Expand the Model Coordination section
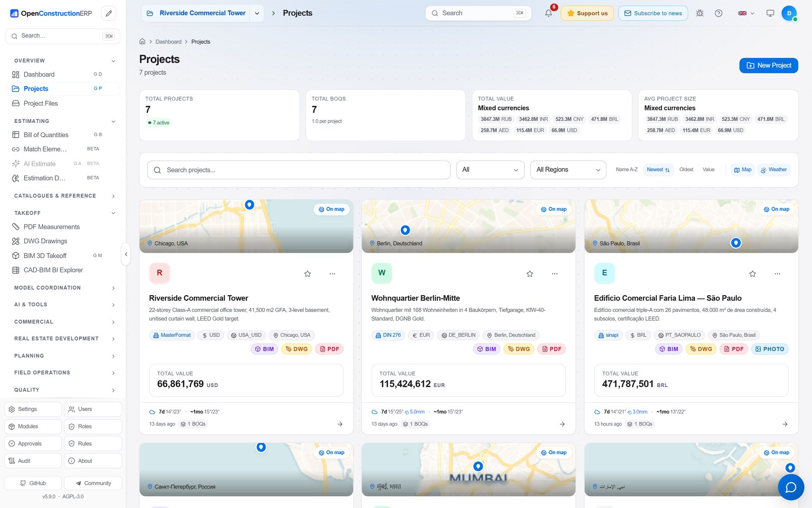This screenshot has height=508, width=812. tap(64, 288)
